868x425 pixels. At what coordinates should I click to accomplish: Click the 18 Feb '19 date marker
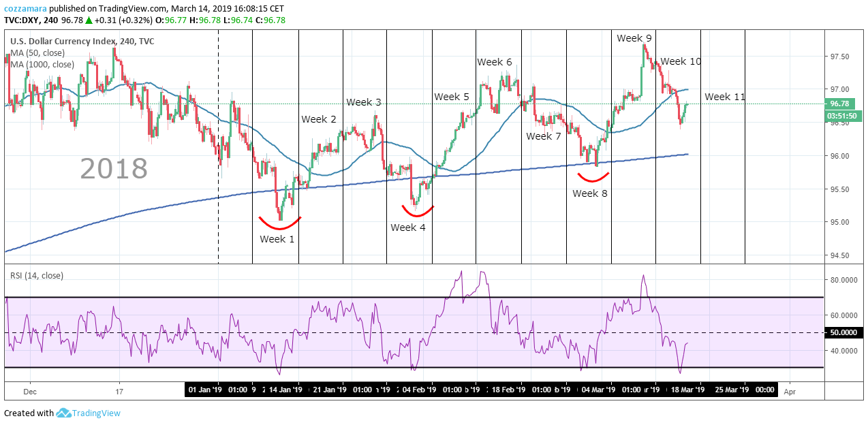point(509,390)
